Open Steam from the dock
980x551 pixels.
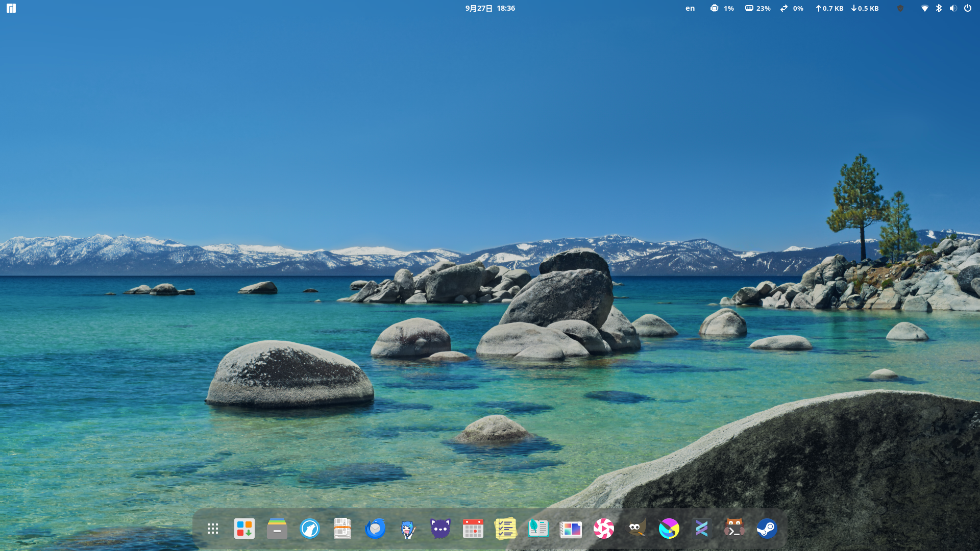(767, 529)
